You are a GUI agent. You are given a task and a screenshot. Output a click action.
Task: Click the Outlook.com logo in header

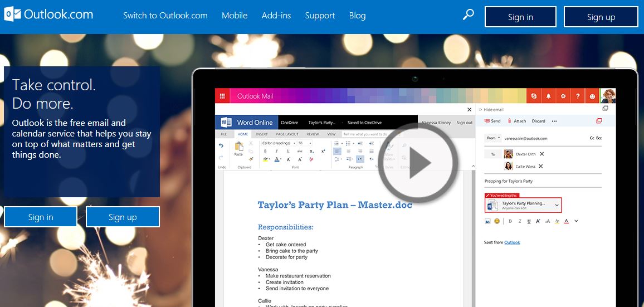tap(48, 15)
